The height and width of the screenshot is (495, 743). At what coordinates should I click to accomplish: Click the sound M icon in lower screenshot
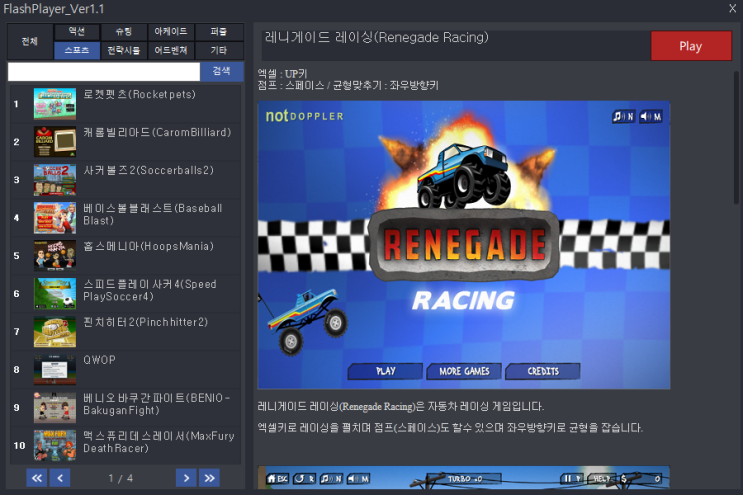point(358,479)
